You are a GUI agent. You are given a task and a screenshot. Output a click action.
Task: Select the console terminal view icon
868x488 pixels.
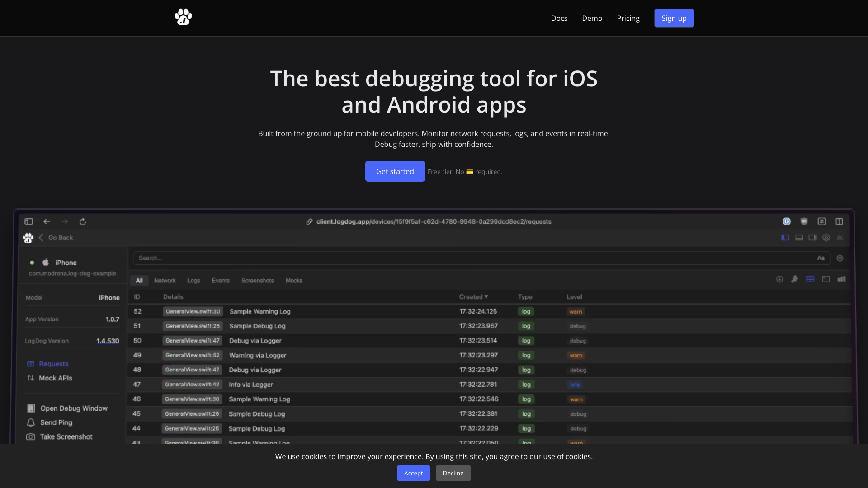(x=826, y=279)
